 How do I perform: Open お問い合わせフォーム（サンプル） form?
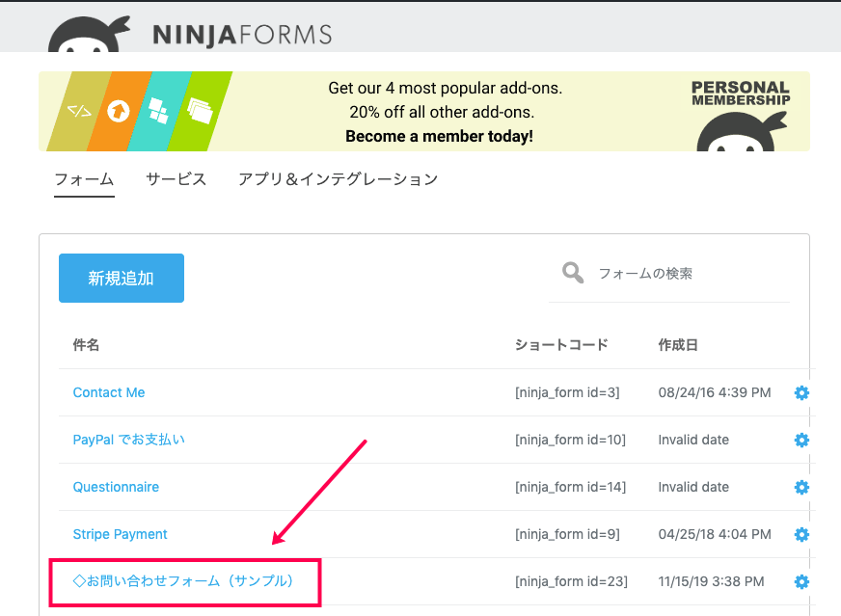183,581
